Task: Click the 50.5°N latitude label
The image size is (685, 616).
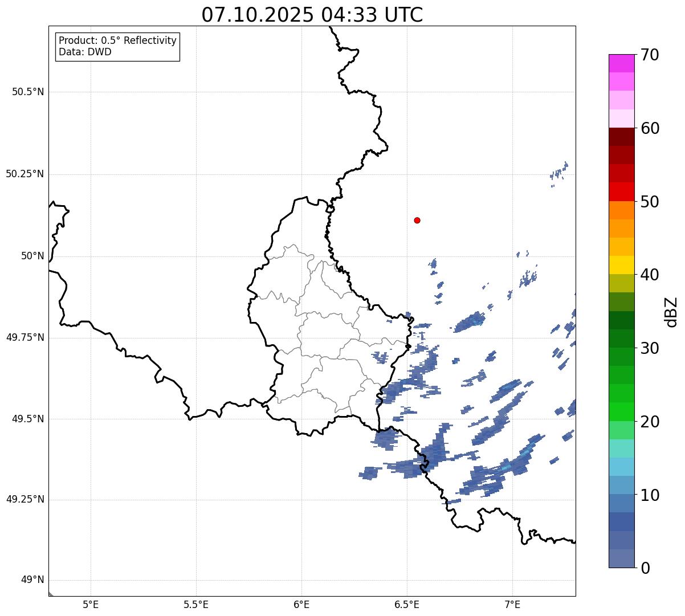Action: (28, 92)
